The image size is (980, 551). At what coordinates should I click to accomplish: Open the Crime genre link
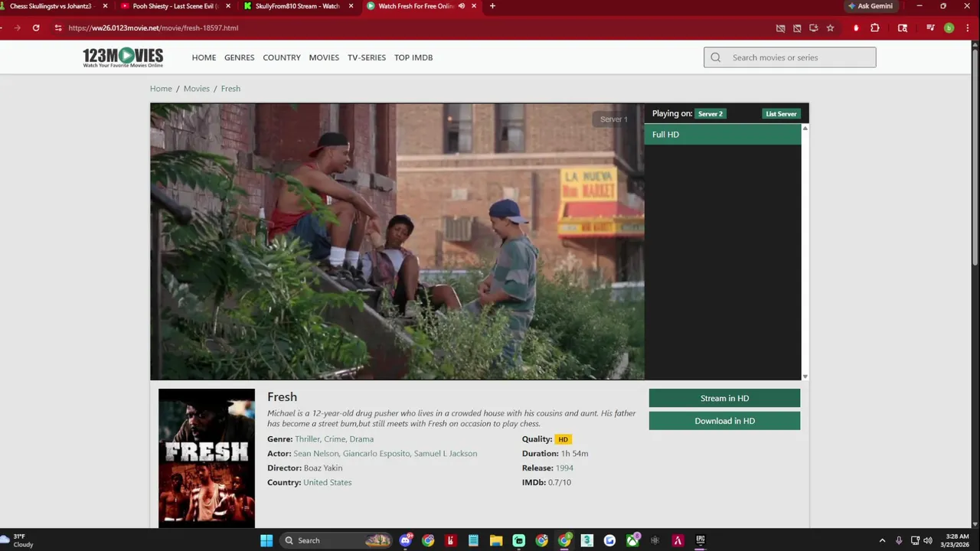[335, 439]
